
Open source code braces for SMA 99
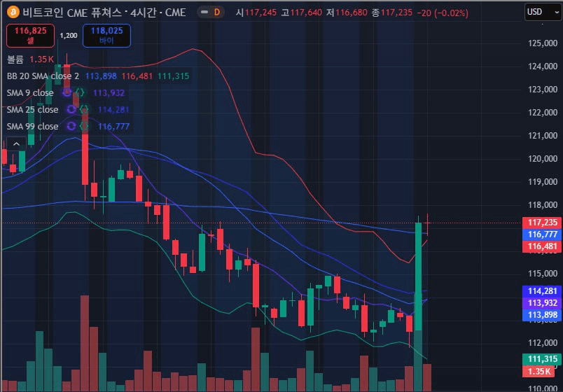point(84,127)
